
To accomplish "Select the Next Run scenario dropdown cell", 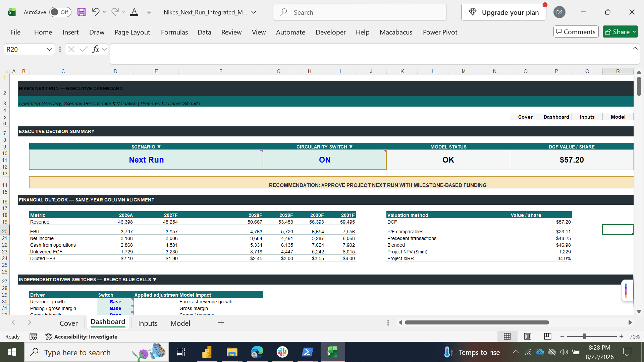I will point(146,160).
